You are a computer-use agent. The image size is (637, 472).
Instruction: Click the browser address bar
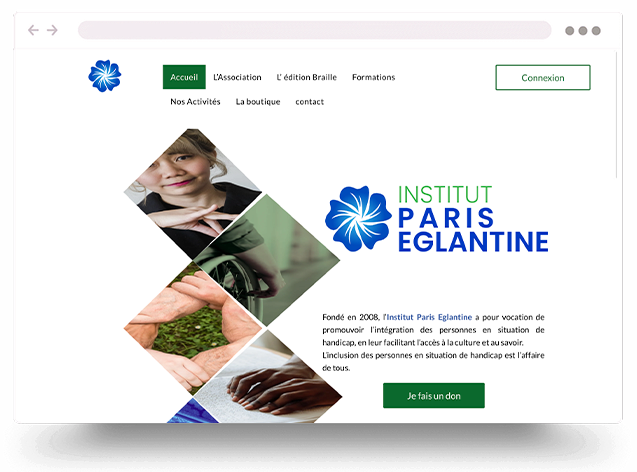pos(314,30)
